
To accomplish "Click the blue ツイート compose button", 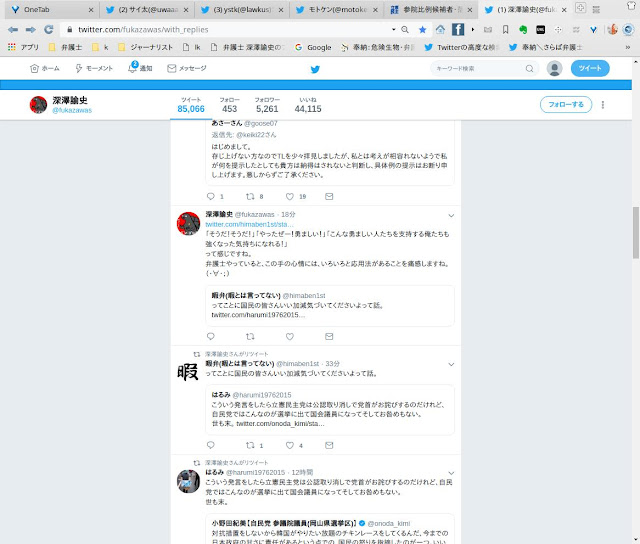I will tap(590, 68).
